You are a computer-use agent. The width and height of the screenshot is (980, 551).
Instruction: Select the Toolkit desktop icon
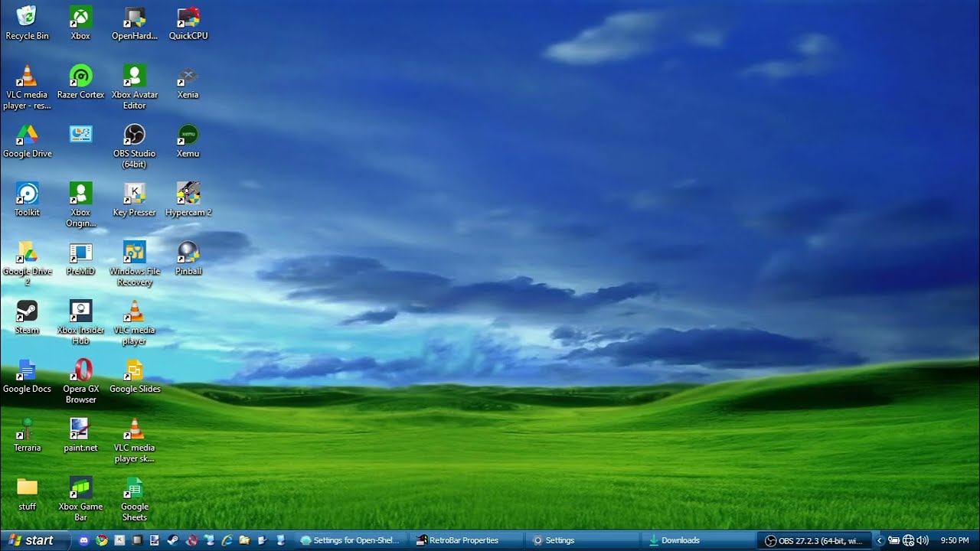[27, 200]
